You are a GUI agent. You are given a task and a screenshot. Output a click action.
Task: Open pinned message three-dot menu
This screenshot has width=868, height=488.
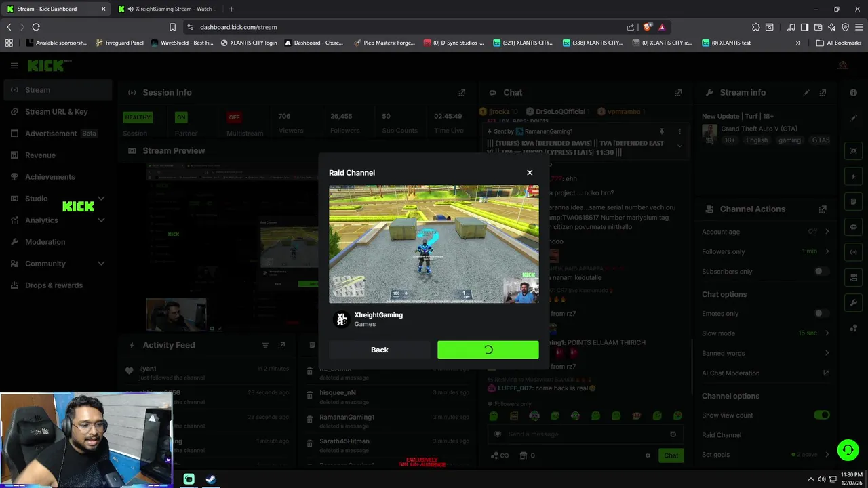click(679, 131)
